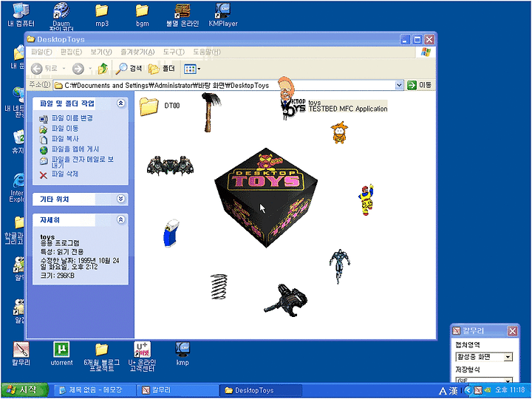Click the DesktopToys taskbar button
Viewport: 532px width, 399px height.
click(x=260, y=390)
